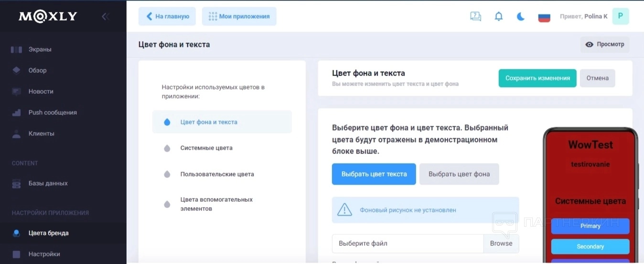The height and width of the screenshot is (264, 644).
Task: Go to Настройки in the sidebar
Action: [44, 254]
